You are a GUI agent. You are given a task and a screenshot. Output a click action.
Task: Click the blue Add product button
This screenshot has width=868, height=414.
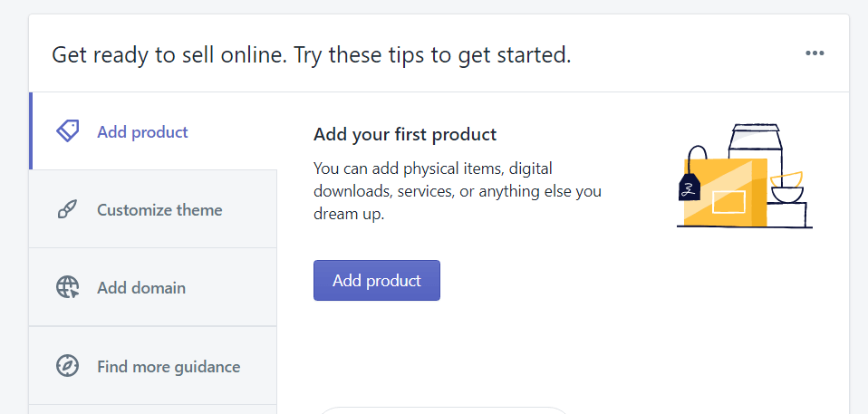click(x=376, y=281)
